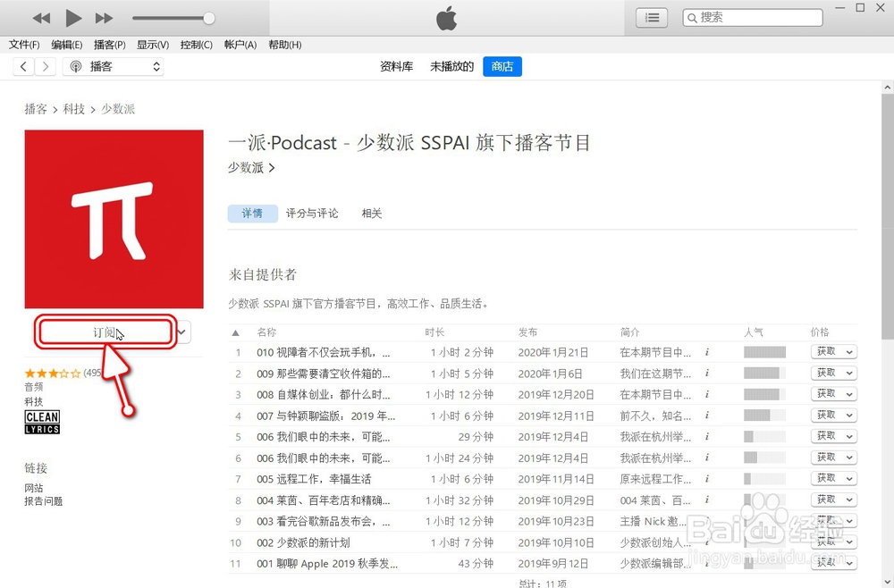The image size is (894, 588).
Task: Select episode 001 聊聊 Apple 2019 row
Action: click(543, 564)
